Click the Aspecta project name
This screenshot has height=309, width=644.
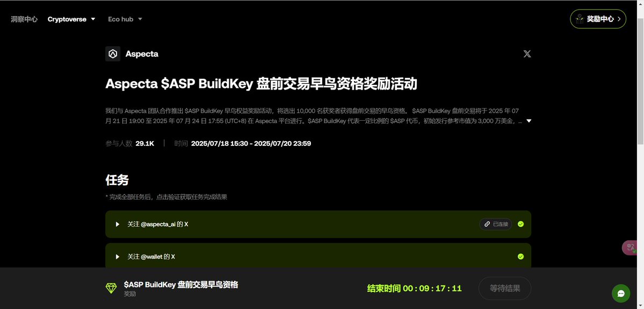point(142,54)
